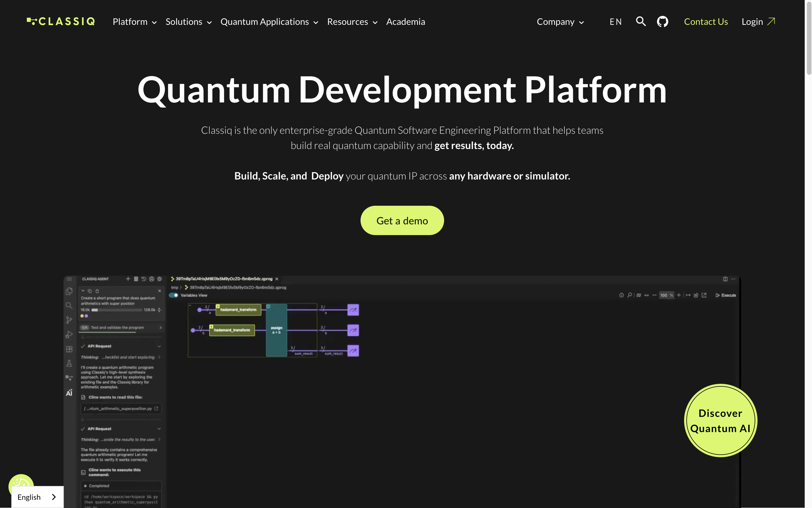Image resolution: width=812 pixels, height=508 pixels.
Task: Click the split editor icon
Action: pyautogui.click(x=725, y=279)
